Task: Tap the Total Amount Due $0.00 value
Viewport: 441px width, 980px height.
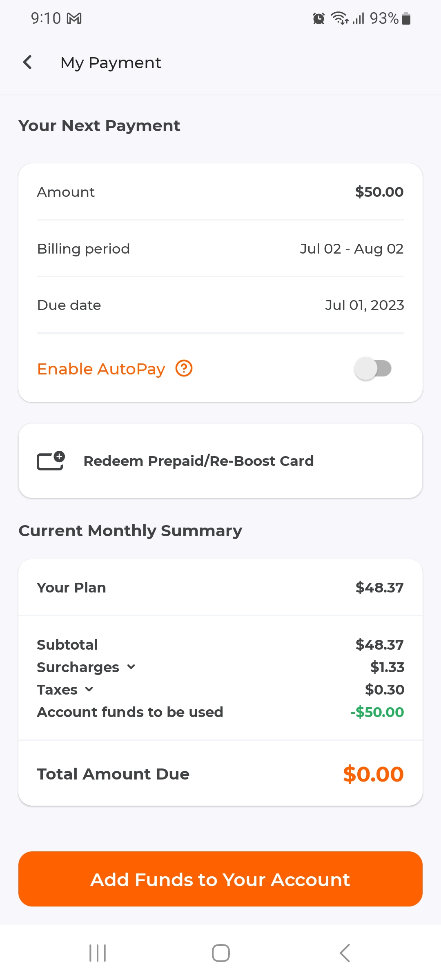Action: click(x=373, y=774)
